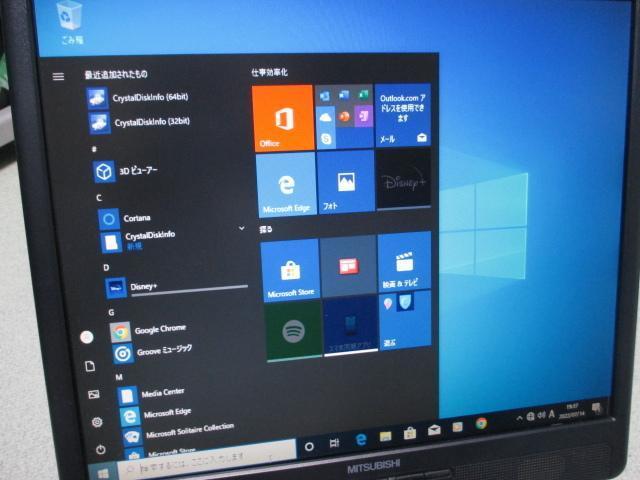The width and height of the screenshot is (640, 480).
Task: Expand the Start menu hamburger navigation
Action: tap(58, 76)
